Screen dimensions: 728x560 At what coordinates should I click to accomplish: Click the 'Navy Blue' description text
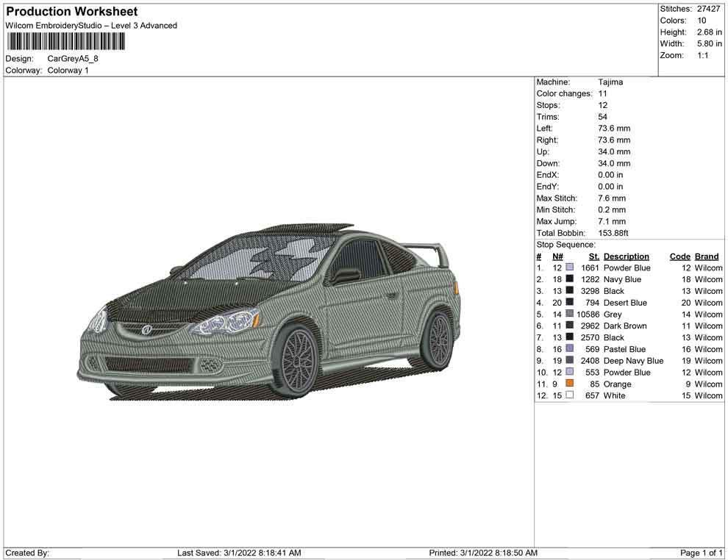pos(622,279)
